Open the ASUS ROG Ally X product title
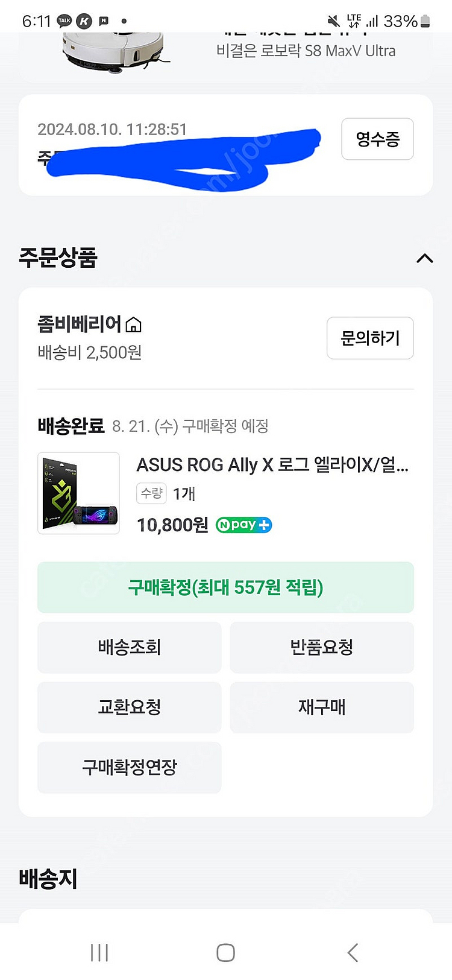 [272, 465]
